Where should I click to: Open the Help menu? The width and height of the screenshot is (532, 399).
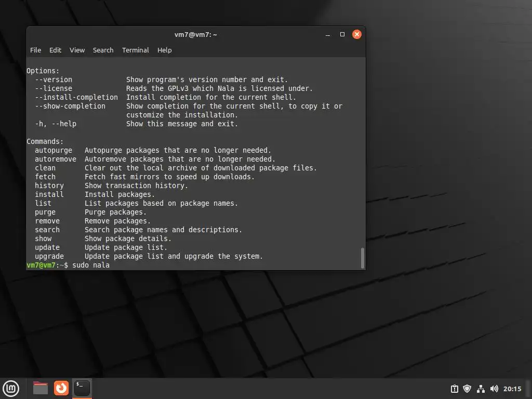click(165, 50)
